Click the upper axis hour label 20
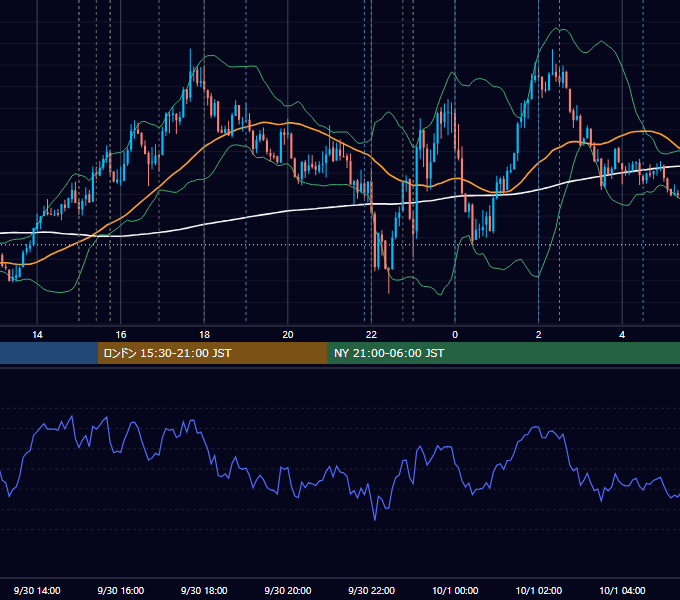 (x=288, y=335)
